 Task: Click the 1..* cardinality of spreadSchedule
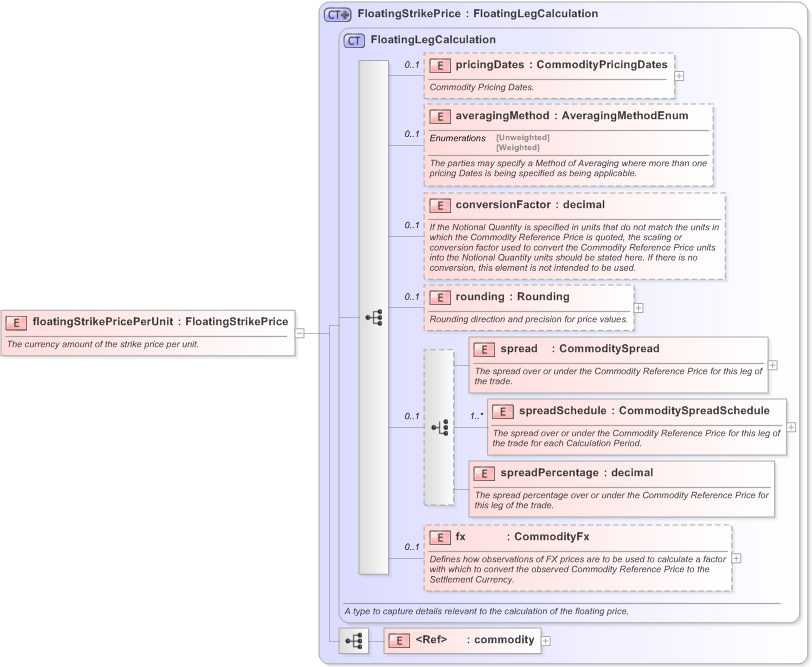(476, 416)
